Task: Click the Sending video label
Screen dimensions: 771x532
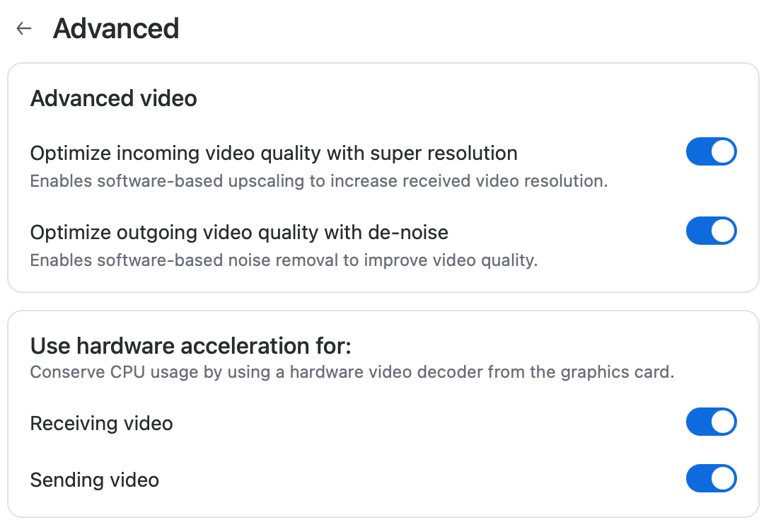Action: (95, 480)
